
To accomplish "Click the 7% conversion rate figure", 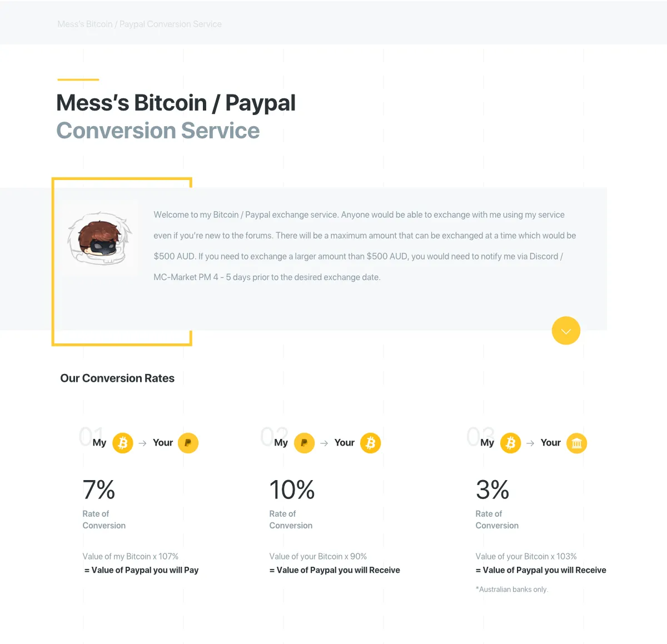I will coord(99,490).
